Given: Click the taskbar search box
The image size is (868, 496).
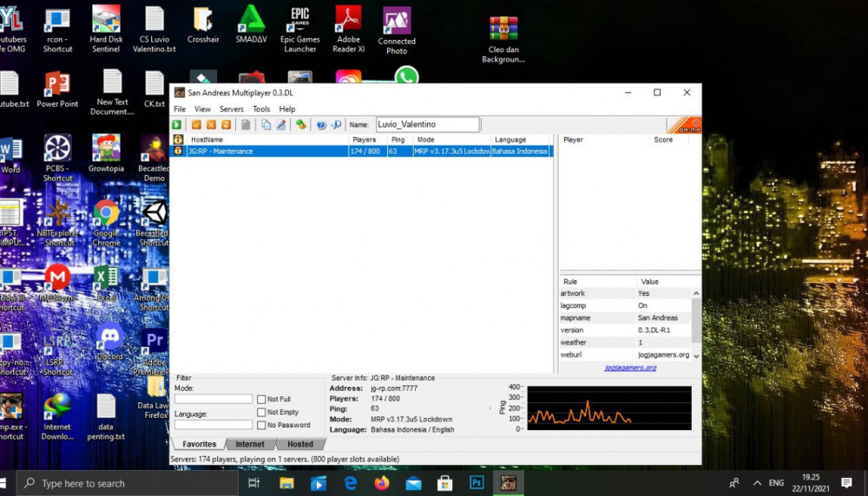Looking at the screenshot, I should 128,483.
